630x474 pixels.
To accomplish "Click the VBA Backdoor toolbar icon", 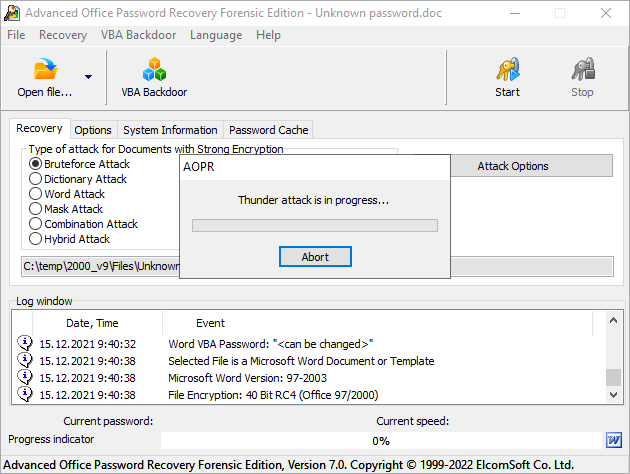I will tap(154, 70).
